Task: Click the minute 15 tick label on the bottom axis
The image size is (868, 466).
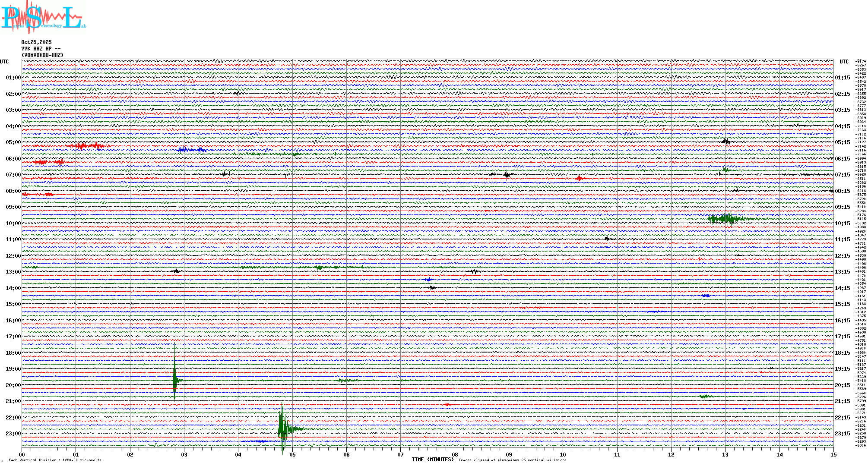Action: pos(833,454)
